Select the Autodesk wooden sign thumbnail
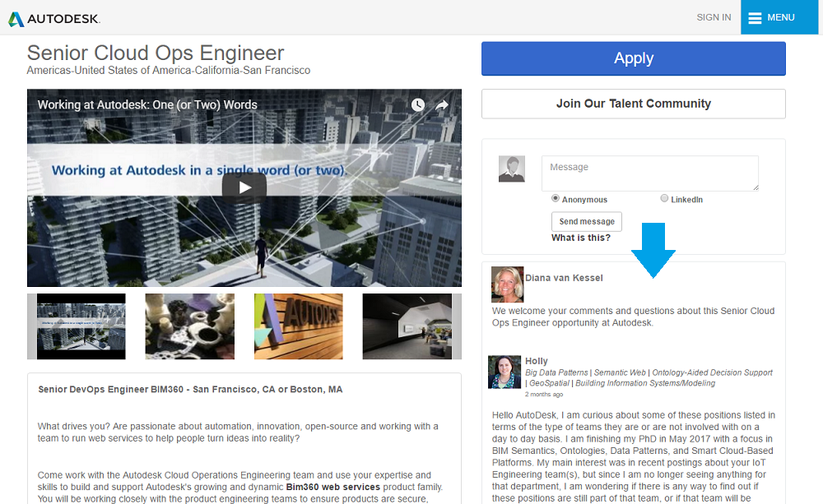823x504 pixels. click(299, 326)
